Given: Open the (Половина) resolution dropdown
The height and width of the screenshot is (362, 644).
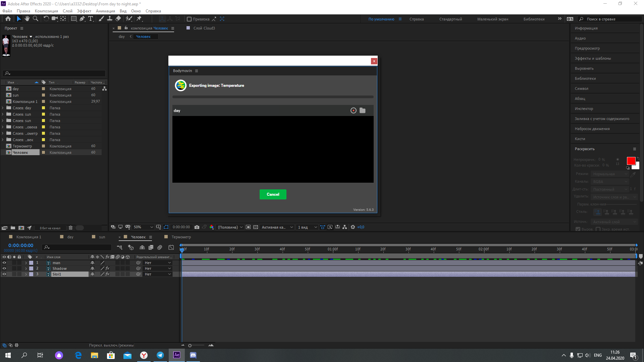Looking at the screenshot, I should tap(230, 227).
